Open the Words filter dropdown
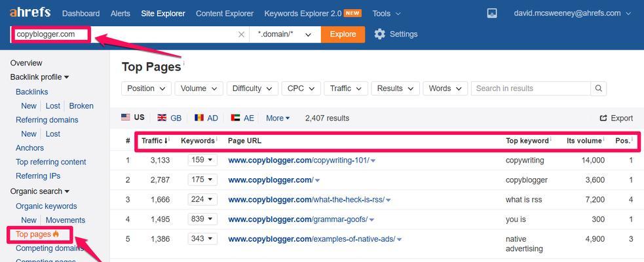Screen dimensions: 644x262 point(445,88)
